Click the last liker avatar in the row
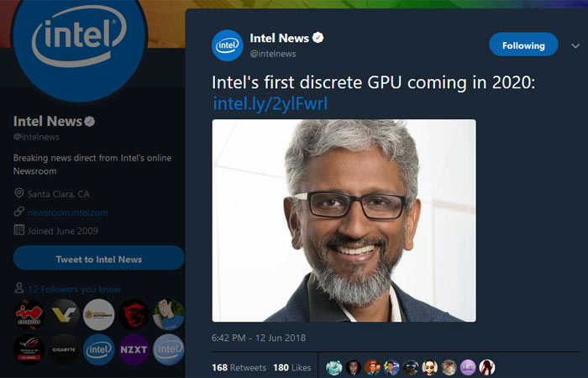 point(487,367)
